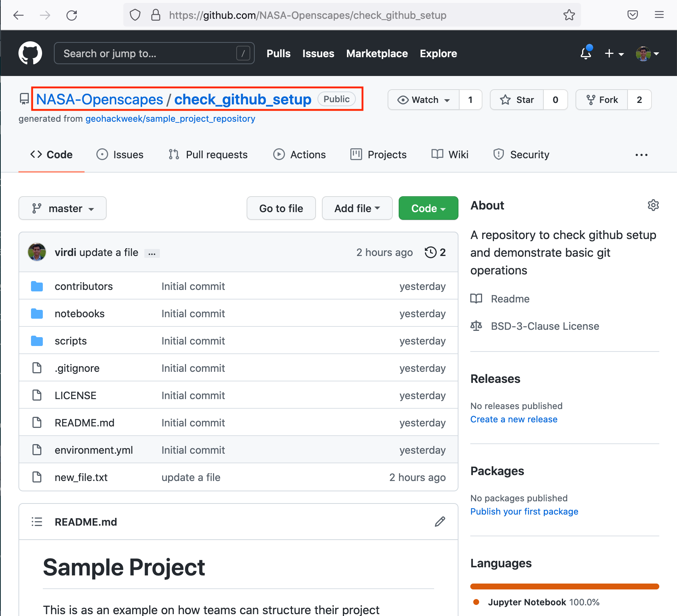Open the Actions tab
The width and height of the screenshot is (677, 616).
click(x=299, y=155)
